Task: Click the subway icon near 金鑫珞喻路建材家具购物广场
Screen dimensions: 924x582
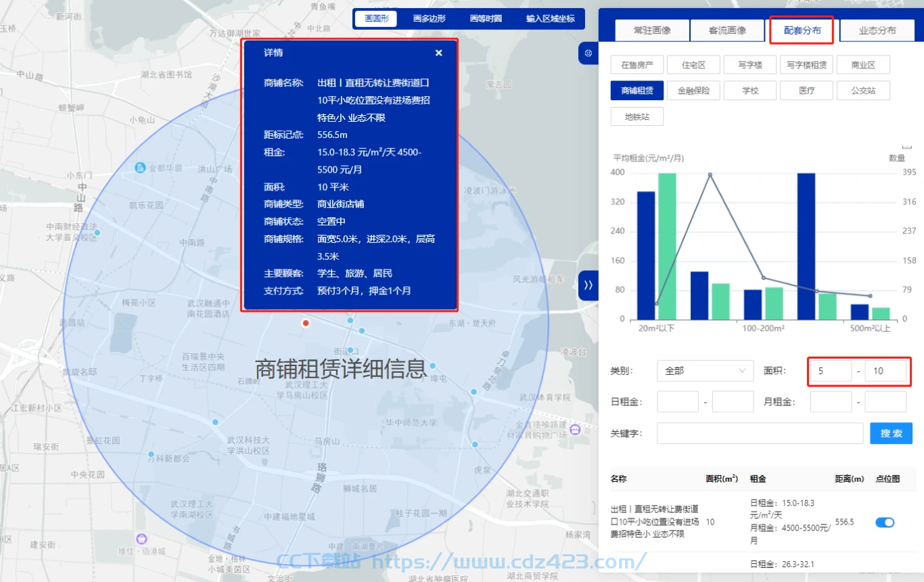Action: [x=575, y=428]
